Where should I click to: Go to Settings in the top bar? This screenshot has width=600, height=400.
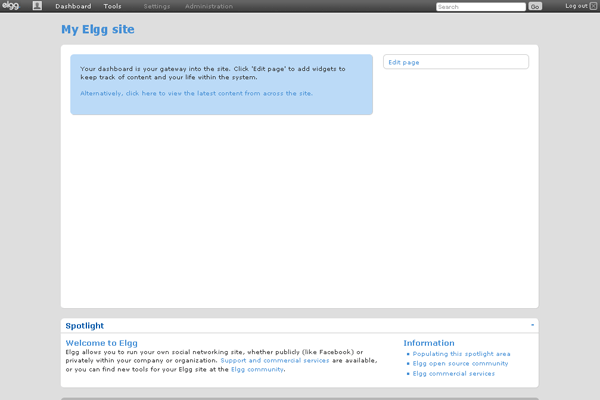156,6
